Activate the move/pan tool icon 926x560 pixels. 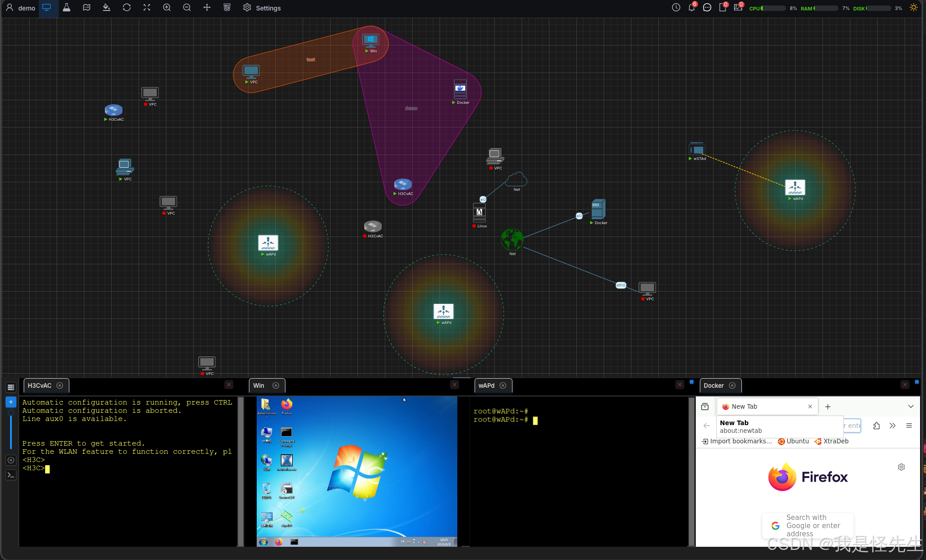click(207, 8)
